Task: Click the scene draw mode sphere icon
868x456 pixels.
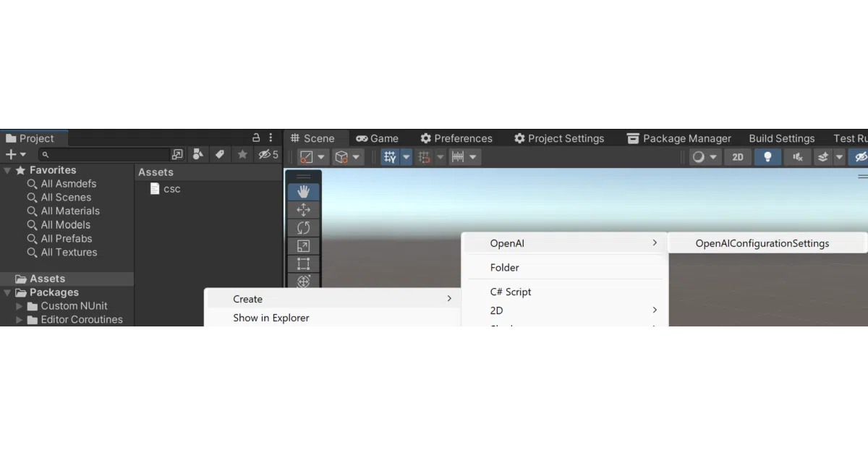Action: coord(699,157)
